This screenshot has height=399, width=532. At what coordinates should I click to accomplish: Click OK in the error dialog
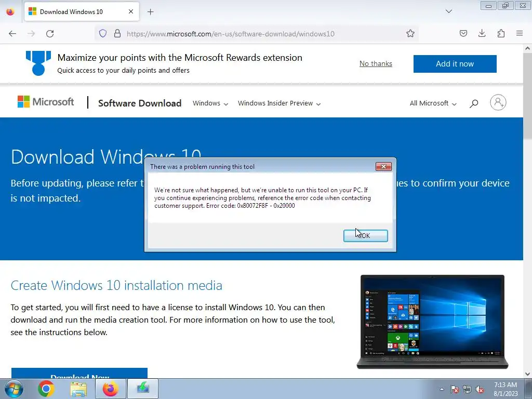(x=365, y=235)
